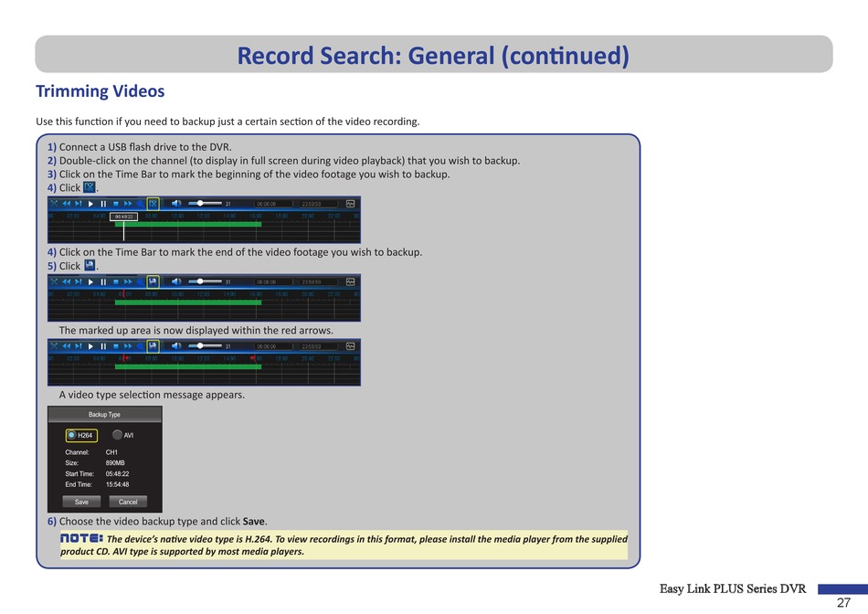The image size is (868, 614).
Task: Mute speaker above two red arrows timeline
Action: (176, 346)
